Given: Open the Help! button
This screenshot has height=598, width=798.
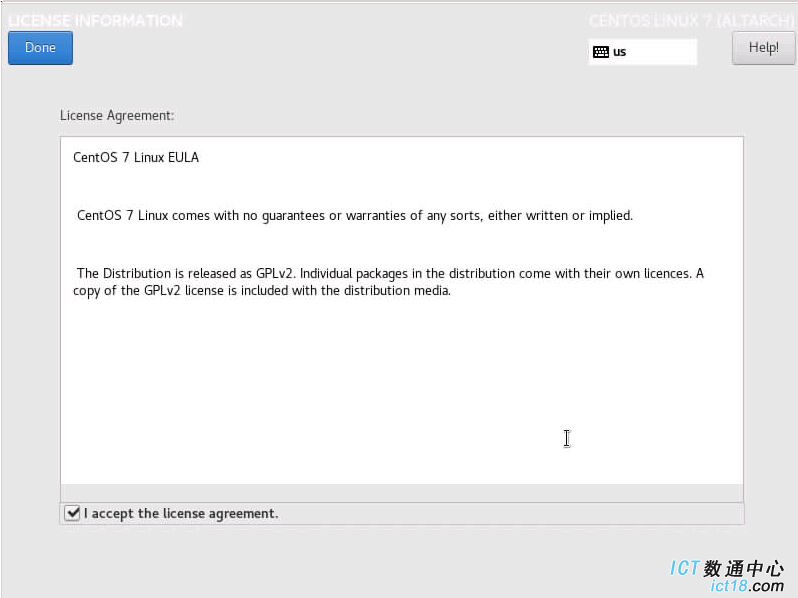Looking at the screenshot, I should (x=763, y=48).
